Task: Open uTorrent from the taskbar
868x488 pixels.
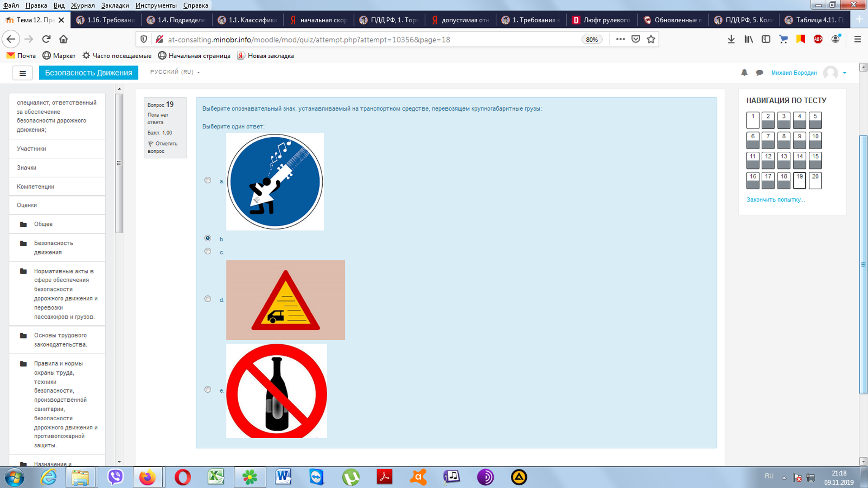Action: click(351, 477)
